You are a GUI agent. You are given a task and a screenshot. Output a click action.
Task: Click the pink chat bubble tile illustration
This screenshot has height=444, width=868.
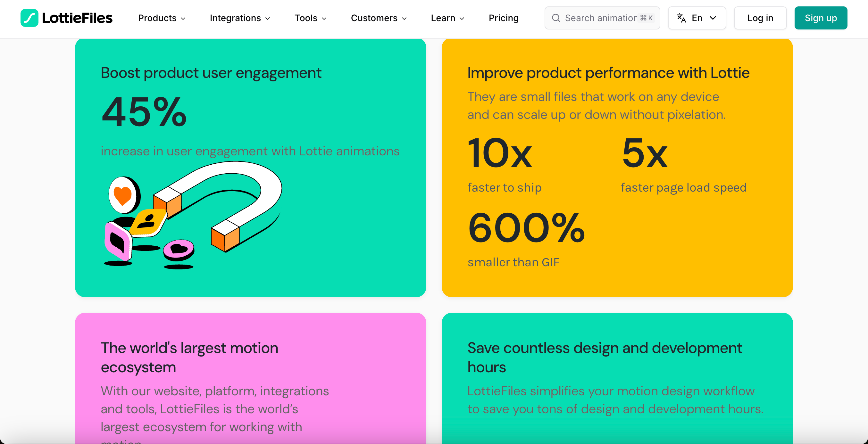tap(118, 241)
